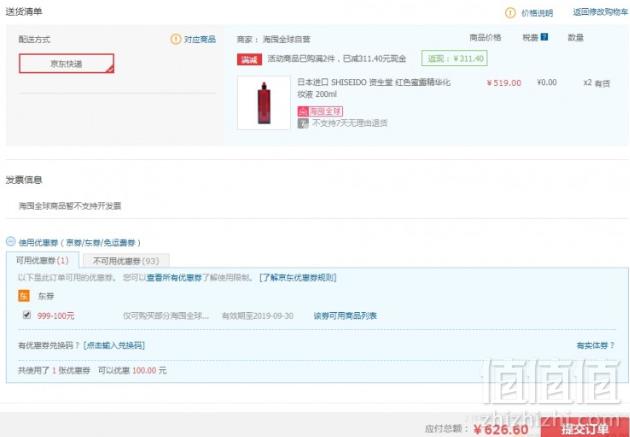The image size is (630, 437).
Task: Click the 价格说明 info icon
Action: 510,13
